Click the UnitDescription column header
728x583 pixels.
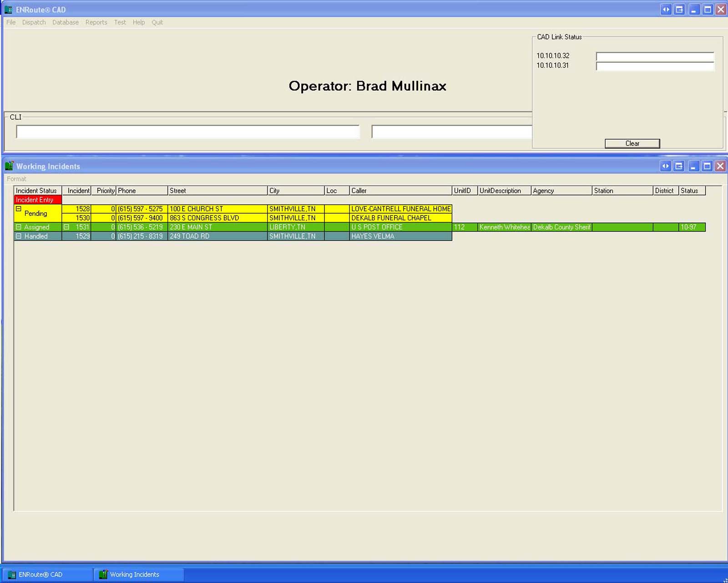tap(504, 191)
